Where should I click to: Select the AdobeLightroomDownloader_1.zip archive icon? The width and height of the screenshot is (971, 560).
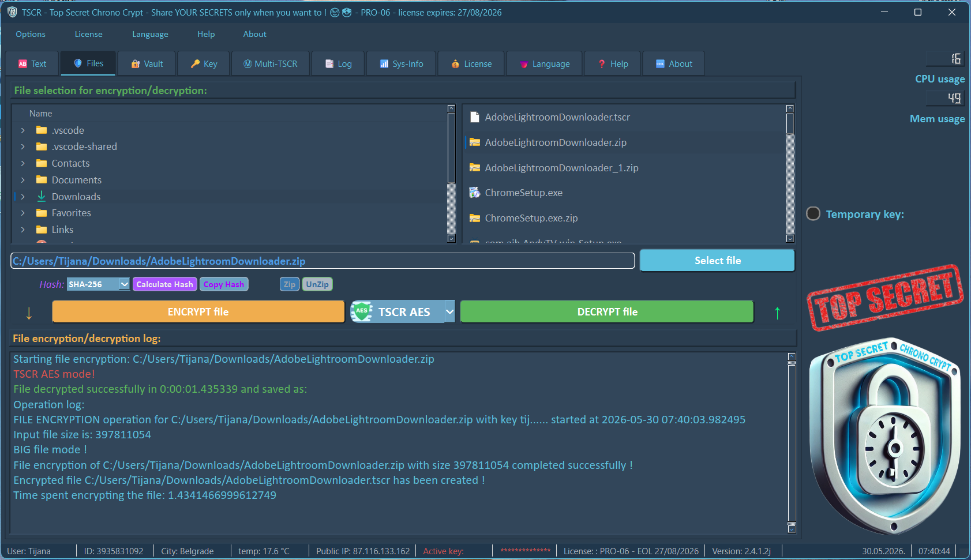coord(475,168)
